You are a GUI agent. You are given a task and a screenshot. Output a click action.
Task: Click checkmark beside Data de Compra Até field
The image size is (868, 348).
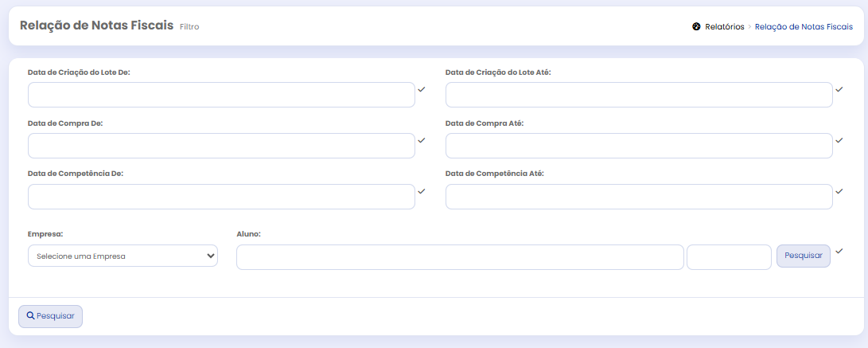click(839, 140)
